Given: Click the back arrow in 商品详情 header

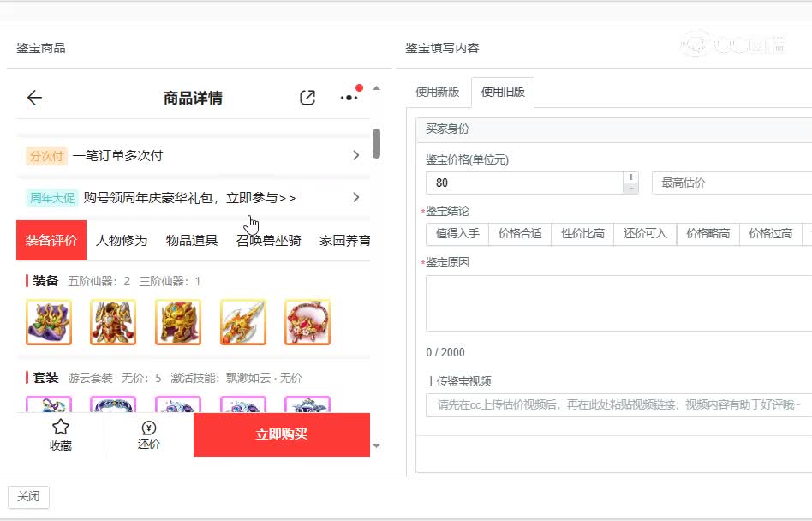Looking at the screenshot, I should pyautogui.click(x=34, y=98).
